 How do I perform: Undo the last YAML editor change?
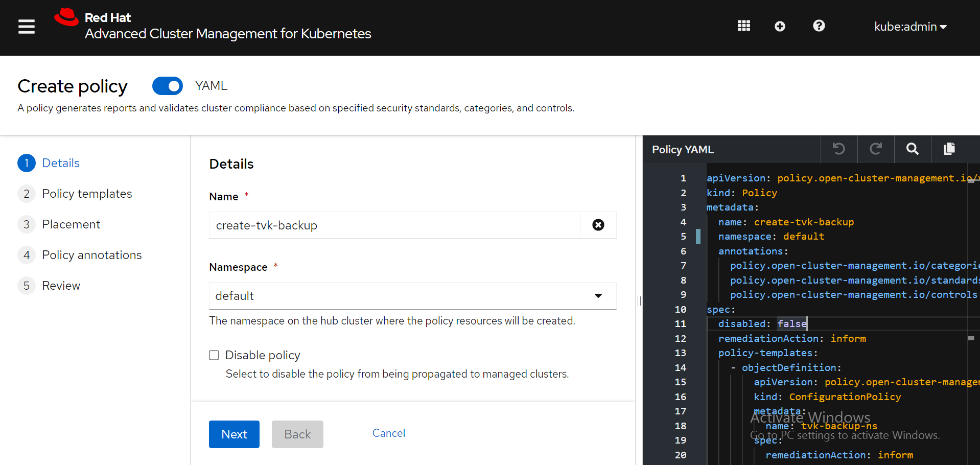pos(838,149)
